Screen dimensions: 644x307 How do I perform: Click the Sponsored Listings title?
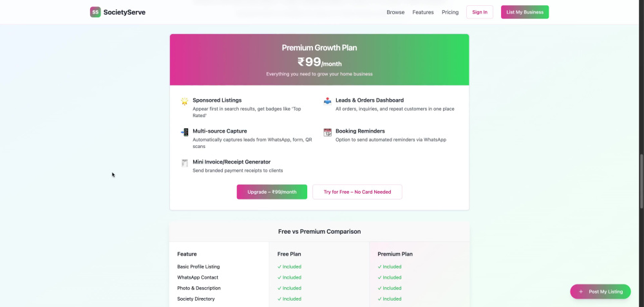pyautogui.click(x=217, y=100)
